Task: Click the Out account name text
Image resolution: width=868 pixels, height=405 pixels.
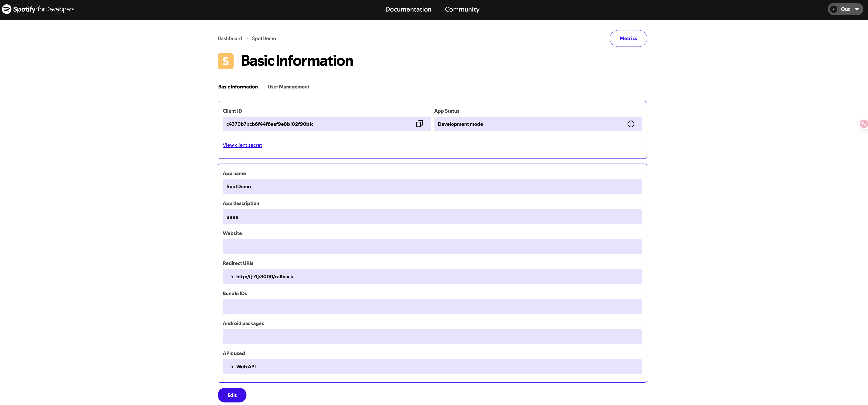Action: pos(845,9)
